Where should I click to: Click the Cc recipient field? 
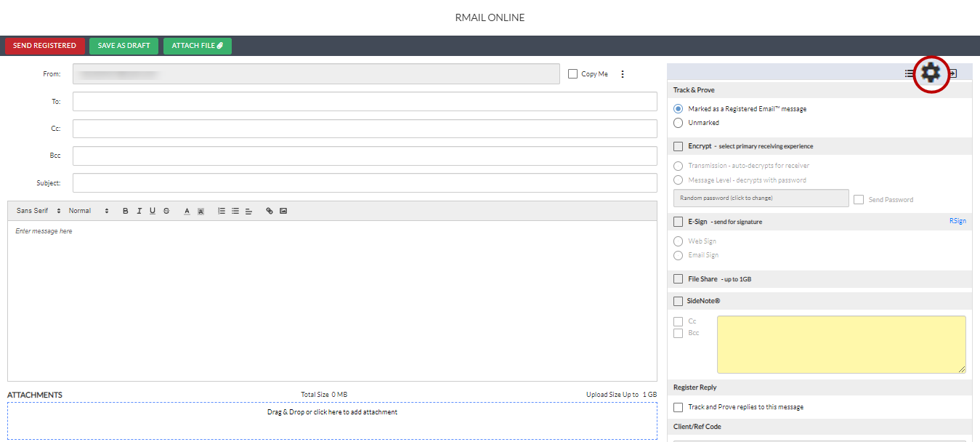[x=365, y=129]
